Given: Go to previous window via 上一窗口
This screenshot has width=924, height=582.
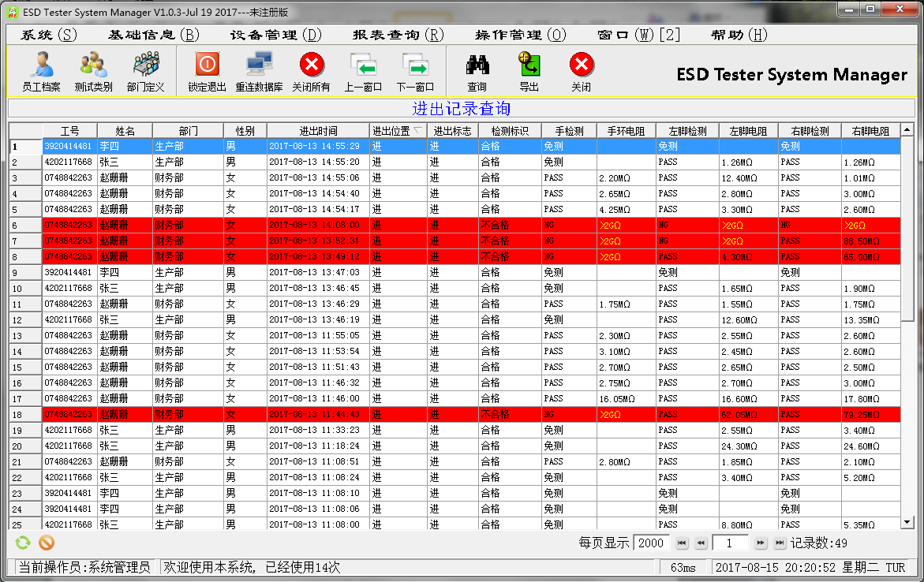Looking at the screenshot, I should 363,71.
